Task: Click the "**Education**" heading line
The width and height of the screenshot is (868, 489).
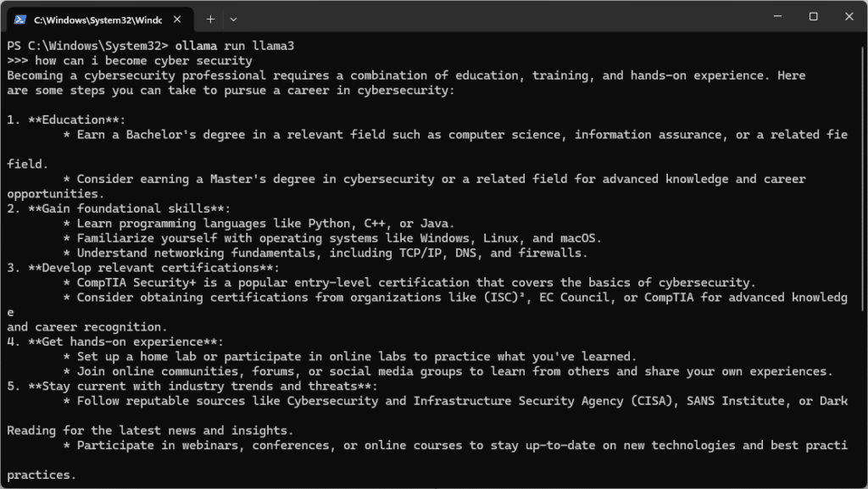Action: click(x=77, y=120)
